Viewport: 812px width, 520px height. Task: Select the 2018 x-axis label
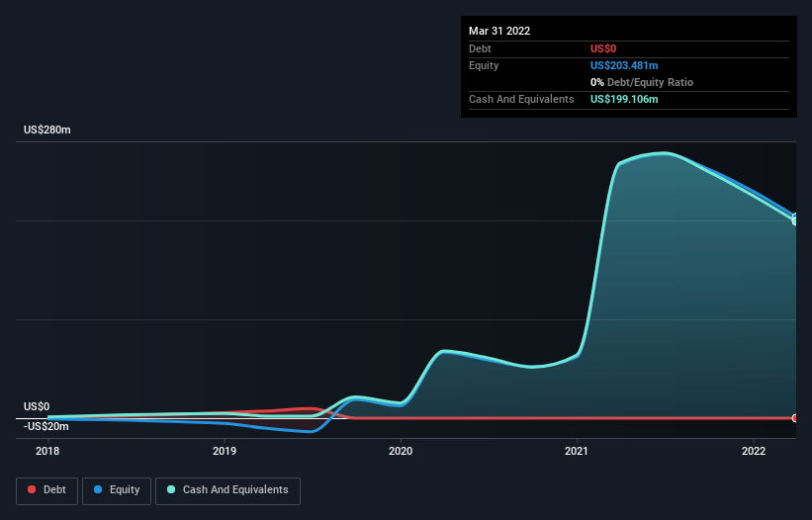[47, 451]
